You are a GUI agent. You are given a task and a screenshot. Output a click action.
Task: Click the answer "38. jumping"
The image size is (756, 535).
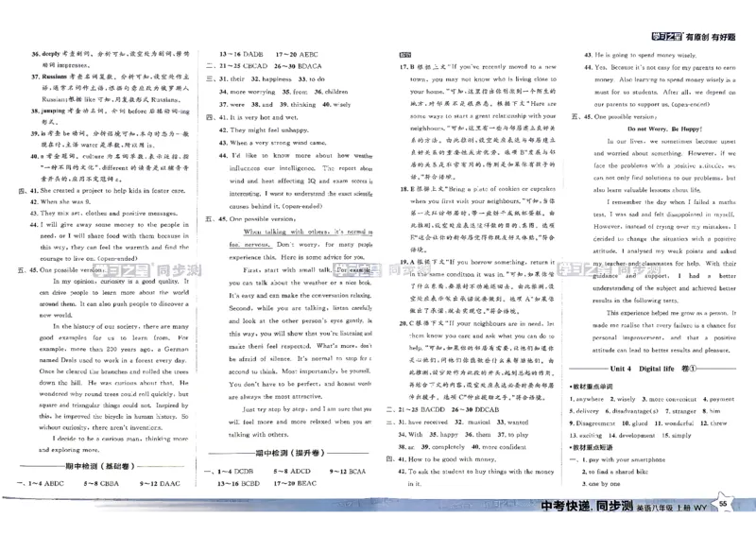click(x=48, y=111)
